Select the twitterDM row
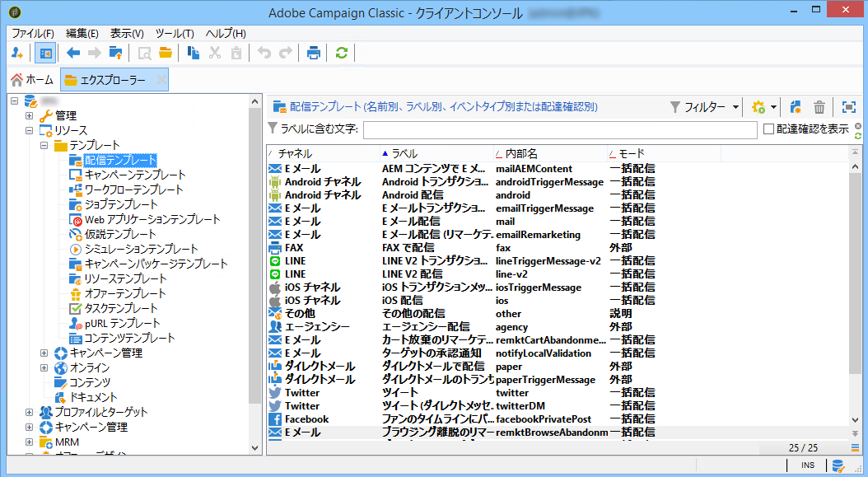Viewport: 868px width, 477px height. 557,406
